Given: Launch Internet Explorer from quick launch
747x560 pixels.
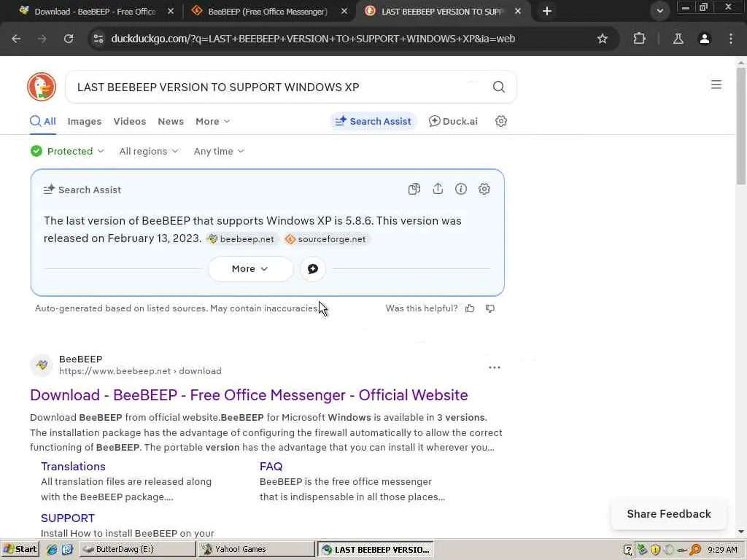Looking at the screenshot, I should 52,549.
